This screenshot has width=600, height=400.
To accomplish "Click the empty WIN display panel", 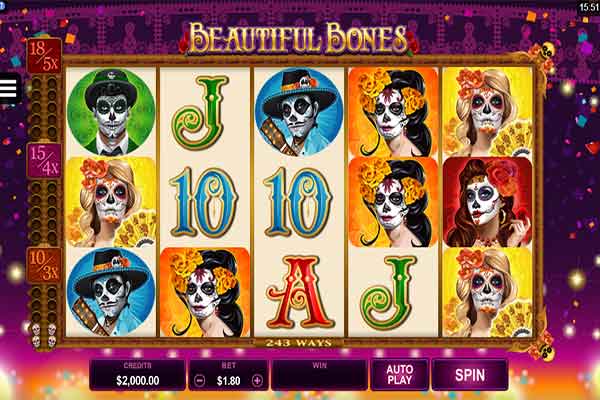I will pos(320,375).
